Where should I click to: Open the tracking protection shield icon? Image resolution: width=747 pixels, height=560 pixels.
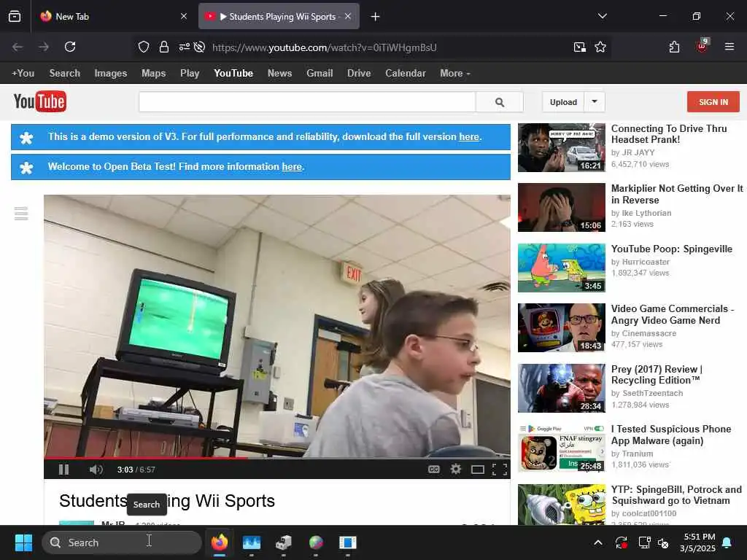pos(144,47)
